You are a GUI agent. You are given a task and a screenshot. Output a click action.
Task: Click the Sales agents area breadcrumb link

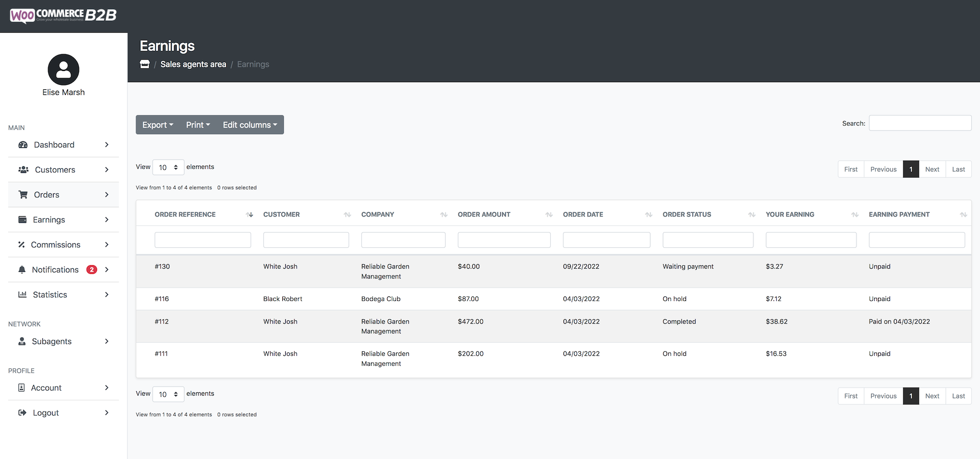click(x=193, y=64)
